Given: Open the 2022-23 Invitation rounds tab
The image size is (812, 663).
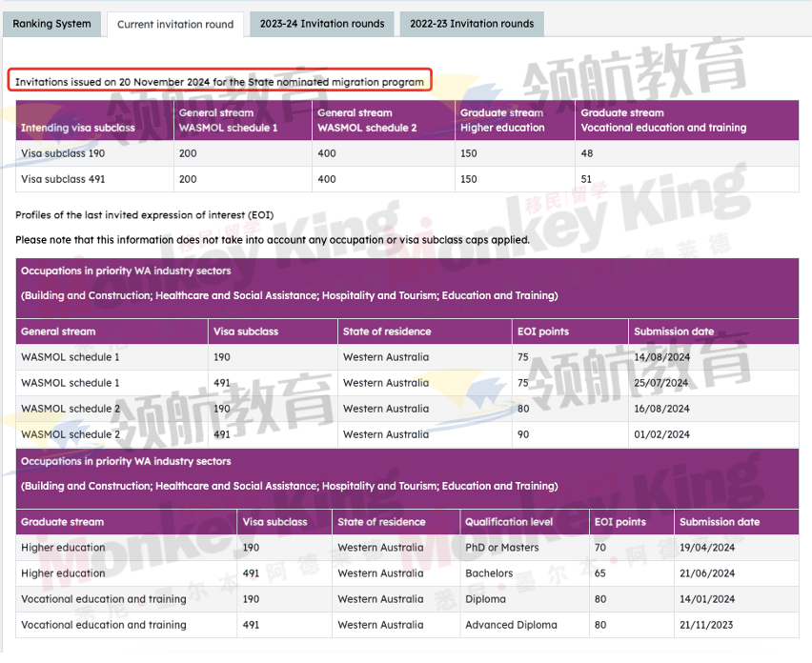Looking at the screenshot, I should (472, 24).
